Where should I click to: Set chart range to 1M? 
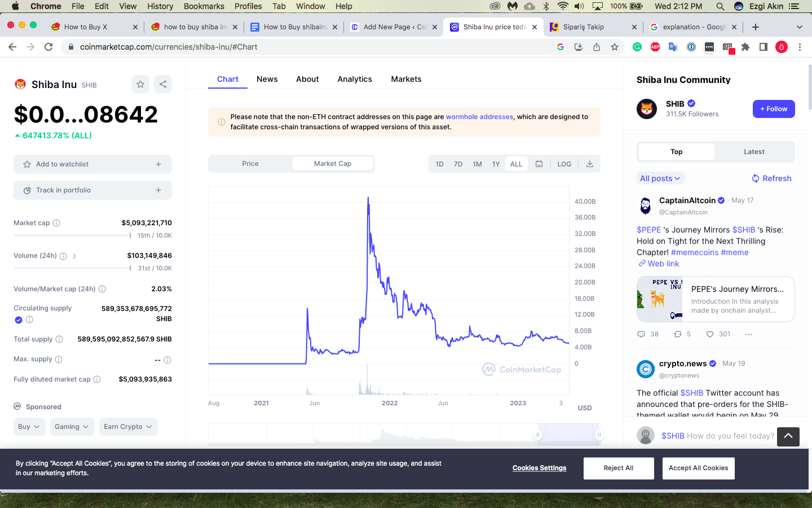click(x=478, y=164)
